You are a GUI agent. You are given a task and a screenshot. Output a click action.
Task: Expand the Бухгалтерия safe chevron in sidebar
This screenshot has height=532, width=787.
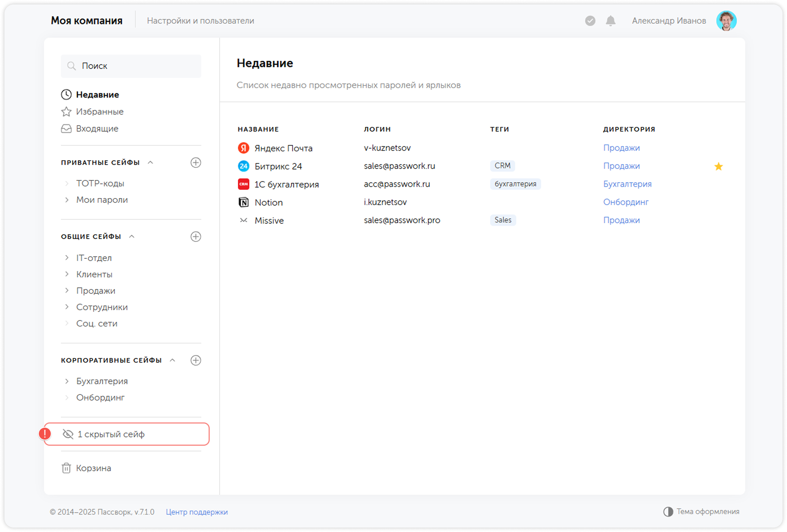pyautogui.click(x=67, y=381)
